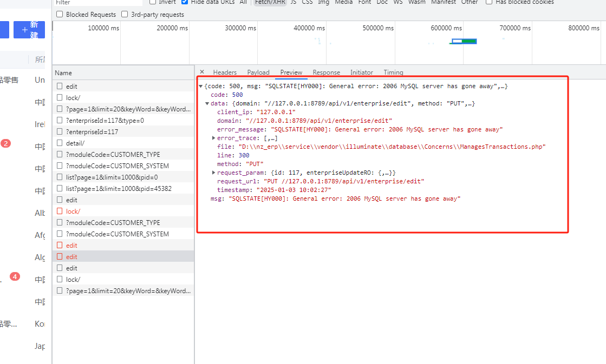The height and width of the screenshot is (364, 606).
Task: Click the red icon of the highlighted edit request
Action: [x=60, y=256]
